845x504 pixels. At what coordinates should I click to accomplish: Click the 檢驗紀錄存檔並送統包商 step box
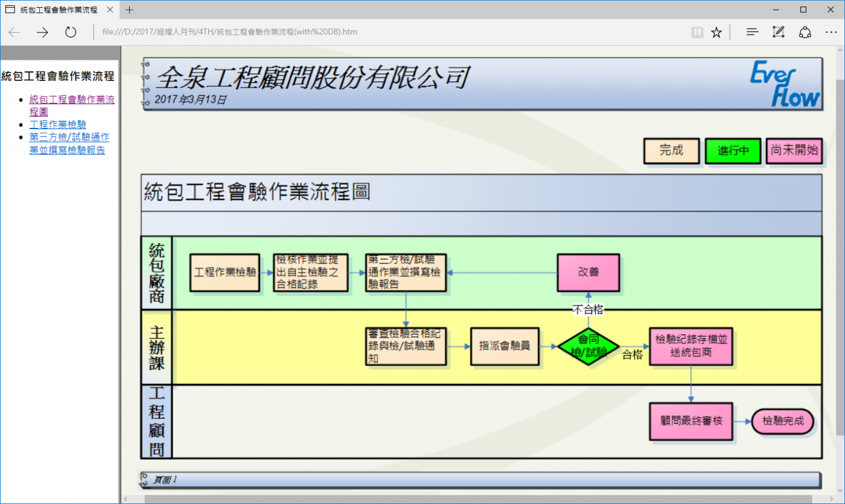[x=690, y=346]
